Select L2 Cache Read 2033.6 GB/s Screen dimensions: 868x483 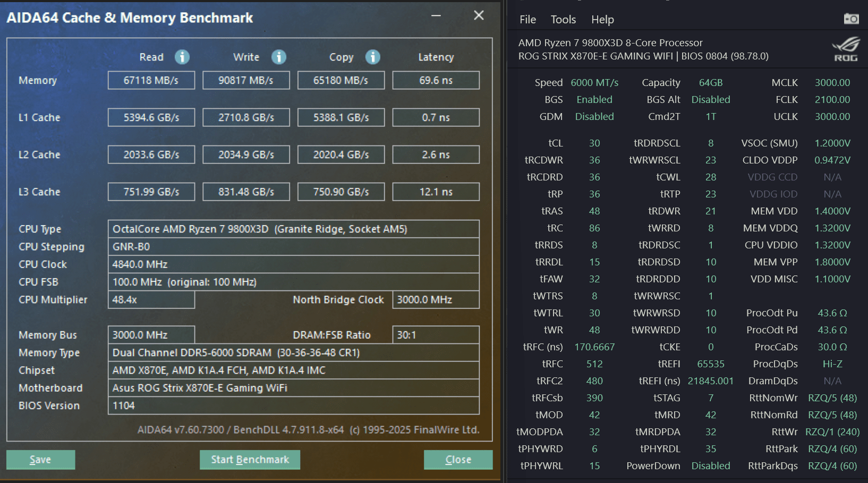(x=151, y=154)
